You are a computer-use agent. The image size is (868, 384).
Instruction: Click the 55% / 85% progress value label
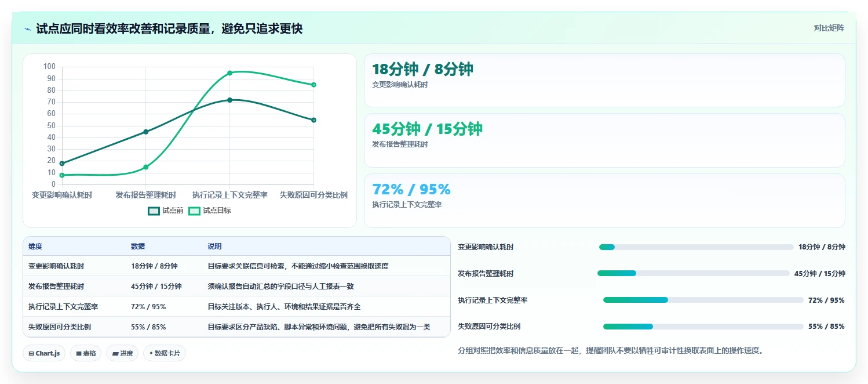pos(826,327)
